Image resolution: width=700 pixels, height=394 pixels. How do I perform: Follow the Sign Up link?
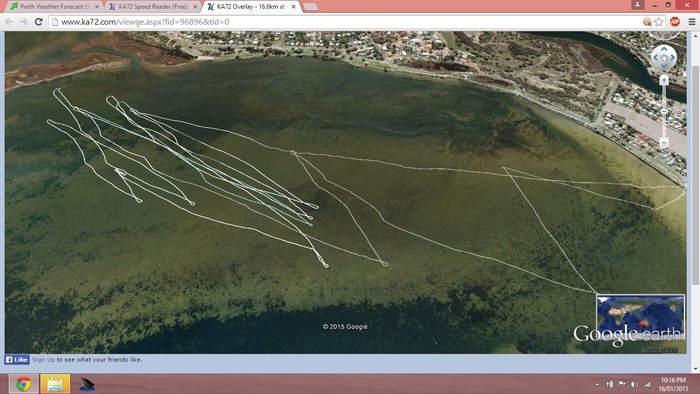point(43,360)
